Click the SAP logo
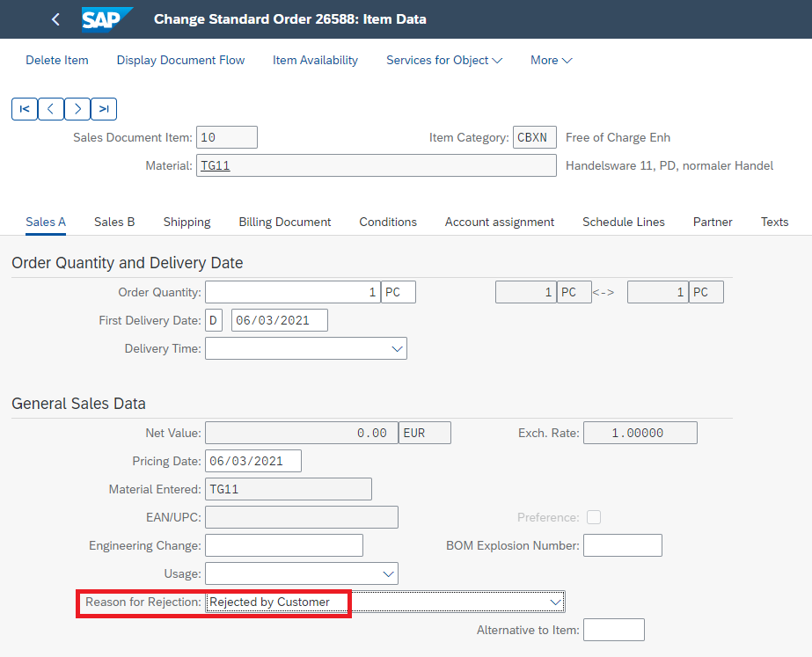Image resolution: width=812 pixels, height=657 pixels. tap(106, 19)
